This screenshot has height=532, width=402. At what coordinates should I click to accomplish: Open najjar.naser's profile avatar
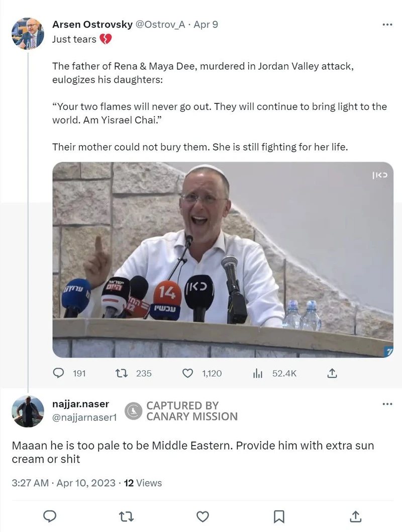28,411
